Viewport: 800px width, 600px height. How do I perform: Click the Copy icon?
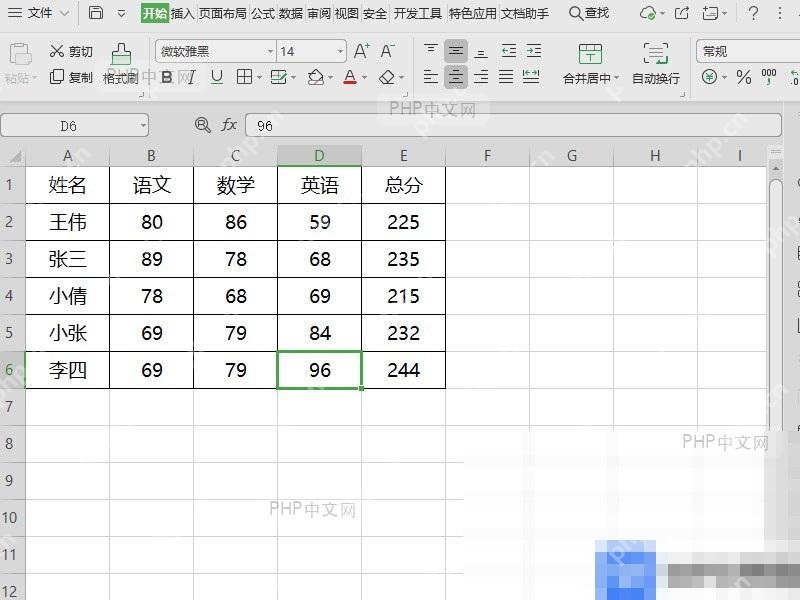pos(57,77)
